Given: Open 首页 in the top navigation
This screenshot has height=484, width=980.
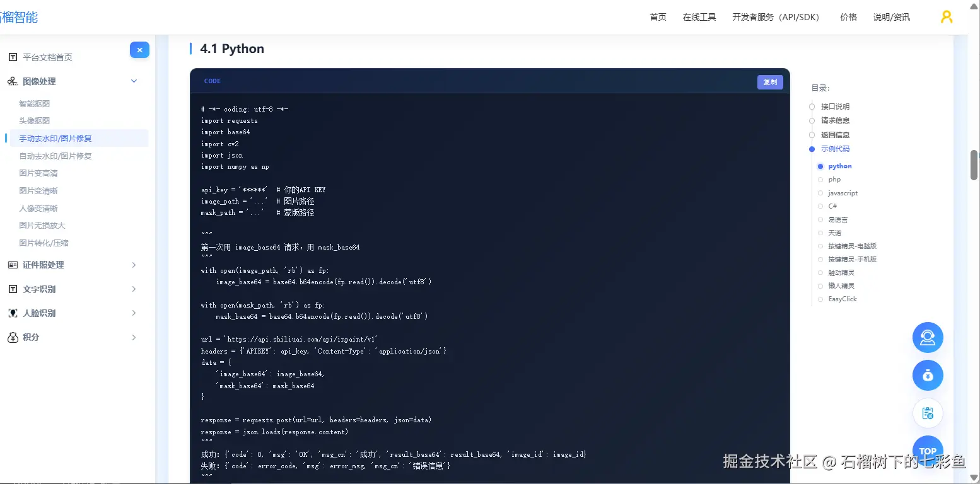Looking at the screenshot, I should tap(658, 17).
